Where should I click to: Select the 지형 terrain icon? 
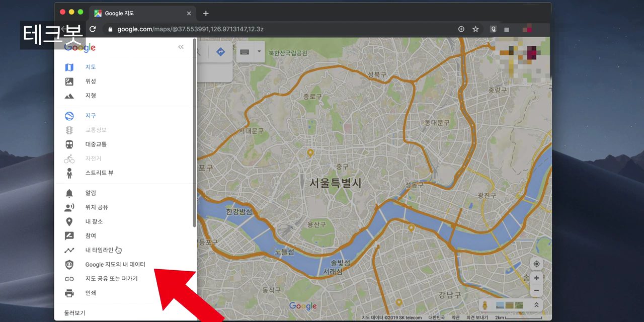(69, 96)
